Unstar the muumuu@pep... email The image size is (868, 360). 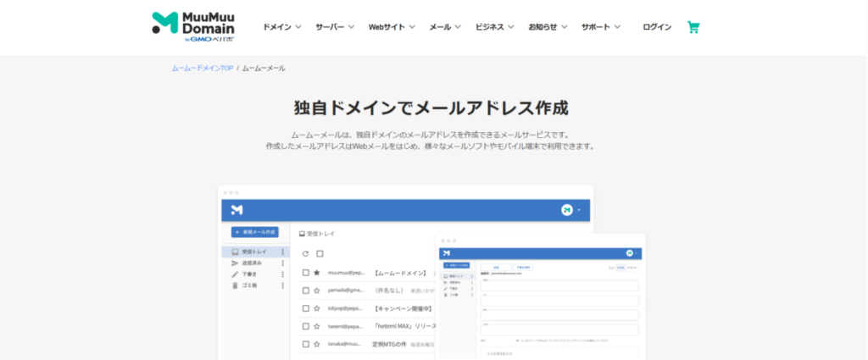tap(317, 273)
